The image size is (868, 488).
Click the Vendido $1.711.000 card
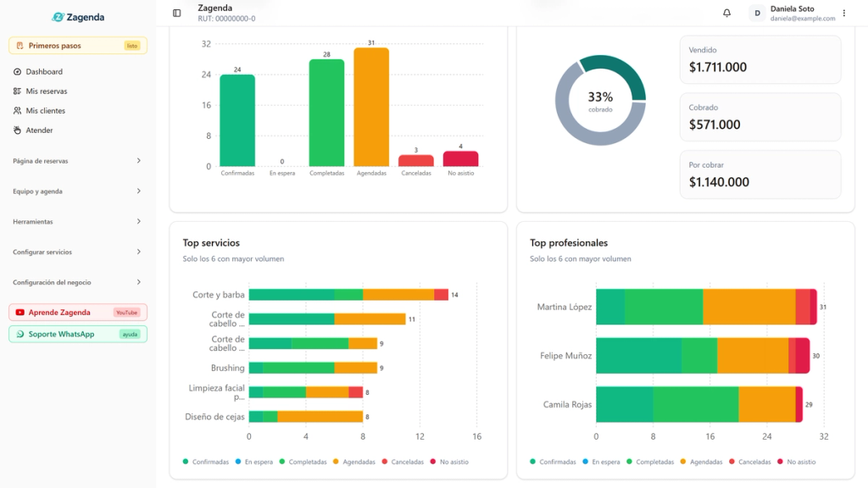coord(760,60)
